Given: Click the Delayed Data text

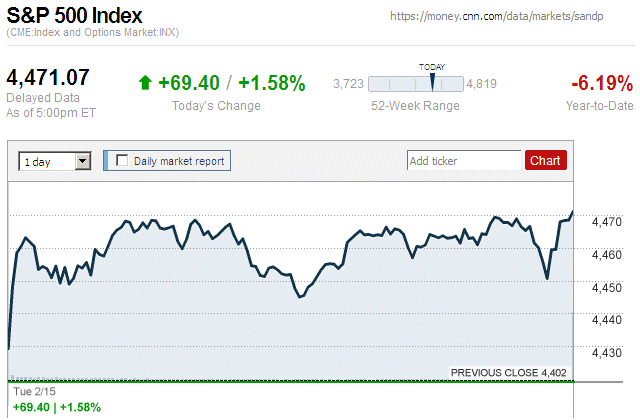Looking at the screenshot, I should click(42, 98).
